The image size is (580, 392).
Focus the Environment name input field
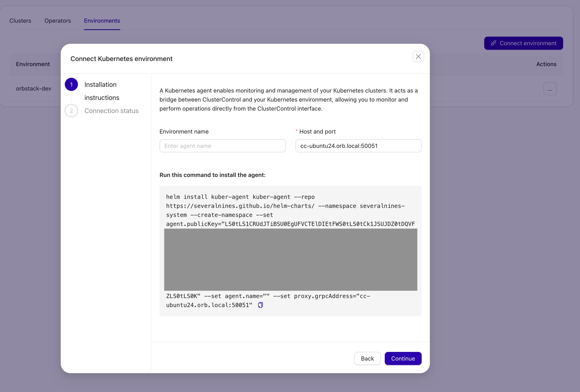click(222, 146)
